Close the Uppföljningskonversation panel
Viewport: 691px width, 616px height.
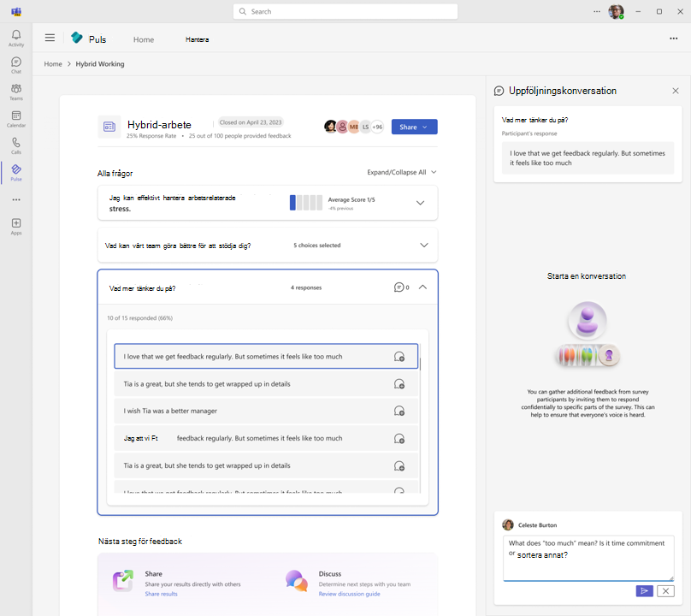(x=675, y=91)
